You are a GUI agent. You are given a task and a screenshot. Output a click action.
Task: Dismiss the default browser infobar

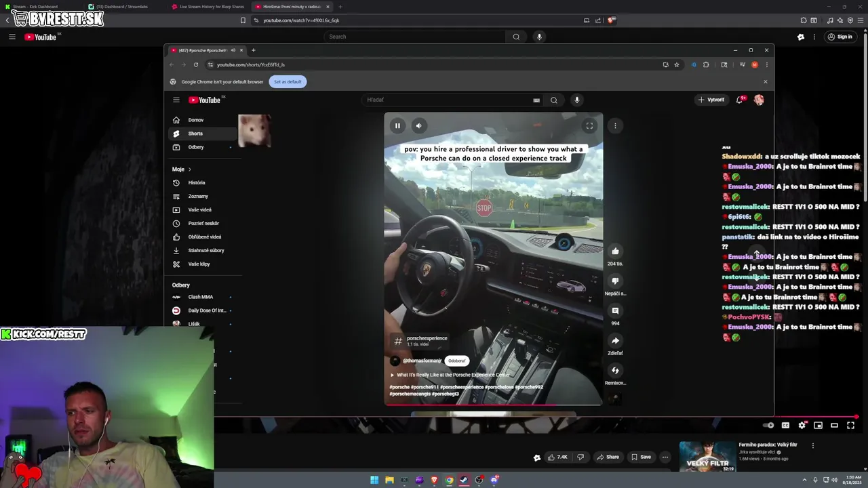(766, 81)
